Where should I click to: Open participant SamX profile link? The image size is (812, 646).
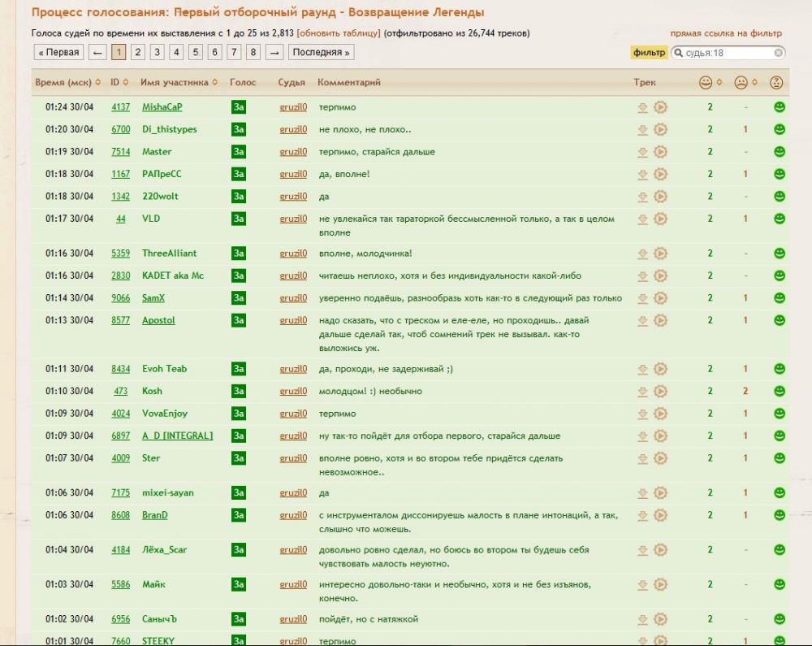[153, 298]
